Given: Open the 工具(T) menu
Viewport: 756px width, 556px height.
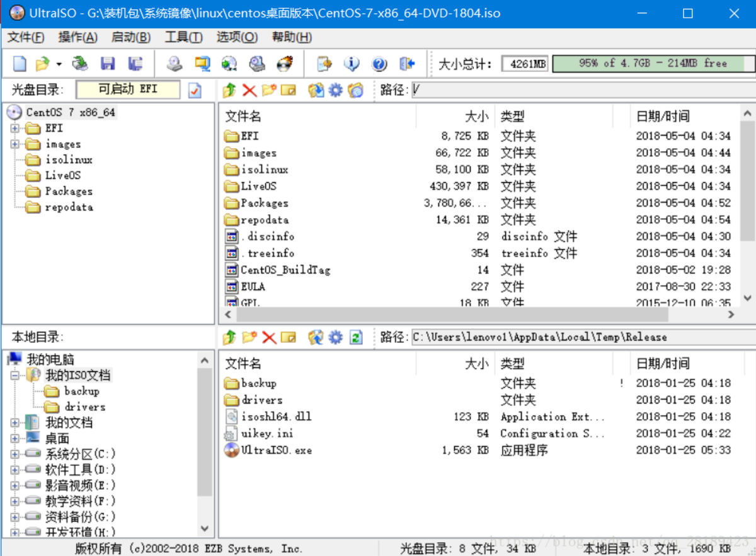Looking at the screenshot, I should click(184, 37).
